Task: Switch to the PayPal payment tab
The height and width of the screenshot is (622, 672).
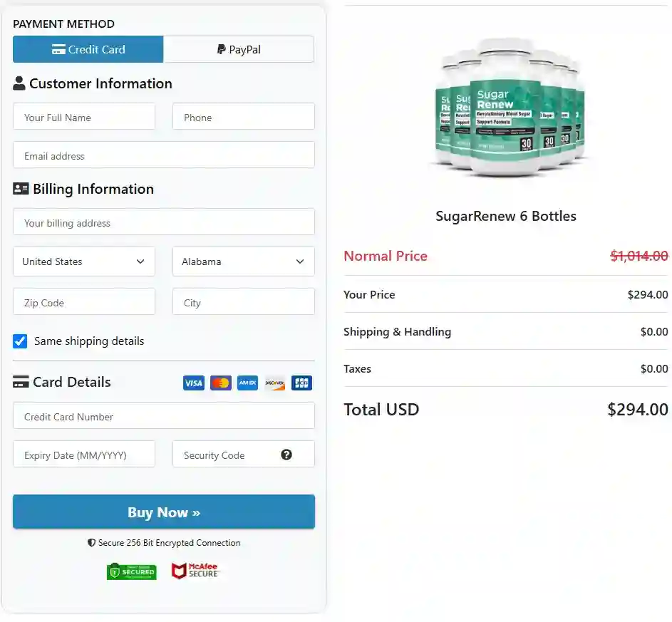Action: tap(239, 48)
